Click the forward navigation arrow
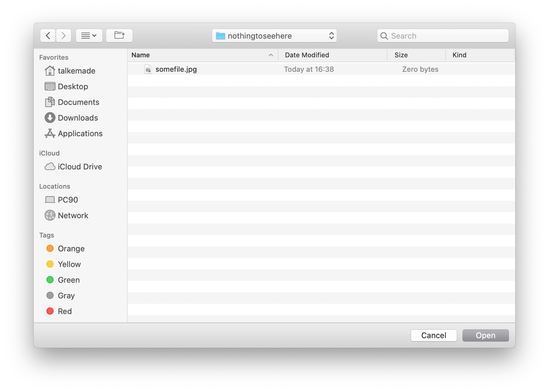549x392 pixels. point(63,36)
